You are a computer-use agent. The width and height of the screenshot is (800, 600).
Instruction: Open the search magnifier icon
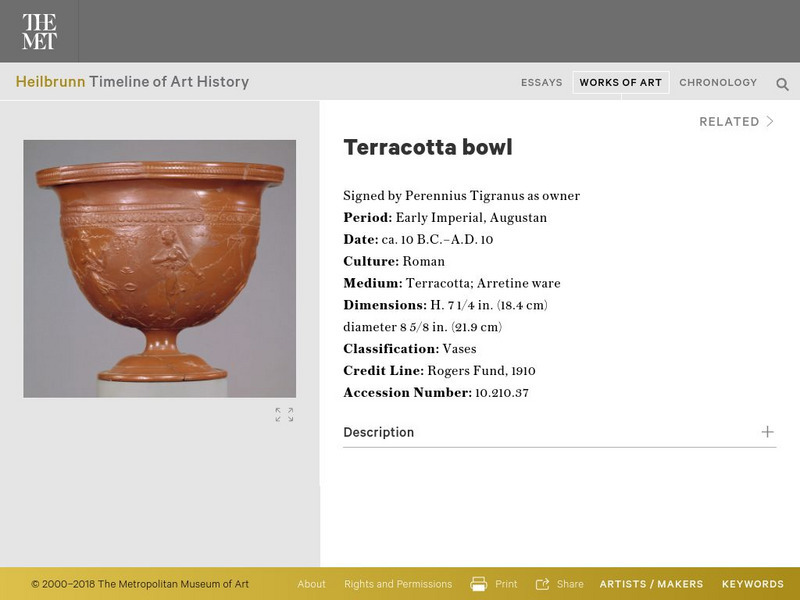click(782, 84)
